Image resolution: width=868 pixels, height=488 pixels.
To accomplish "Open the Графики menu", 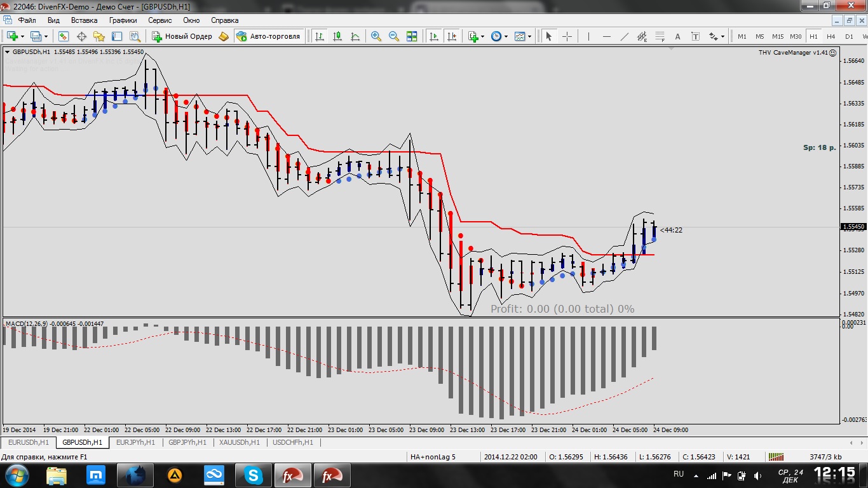I will point(123,20).
